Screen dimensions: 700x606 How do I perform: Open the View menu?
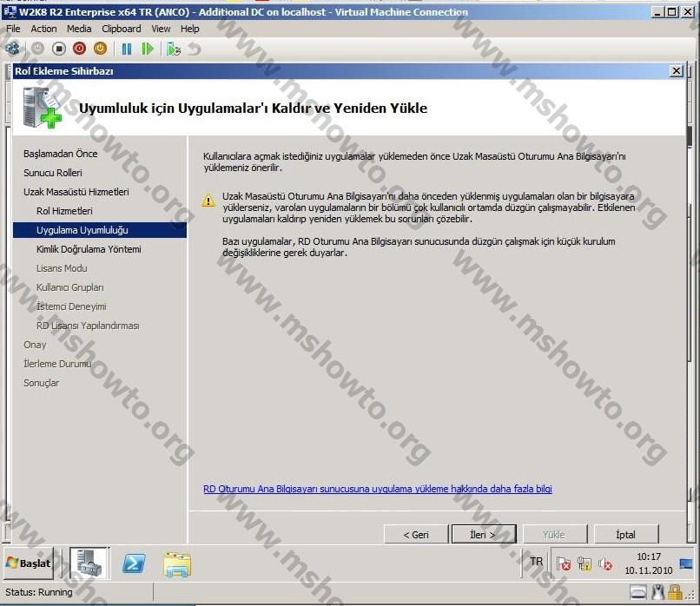point(161,29)
